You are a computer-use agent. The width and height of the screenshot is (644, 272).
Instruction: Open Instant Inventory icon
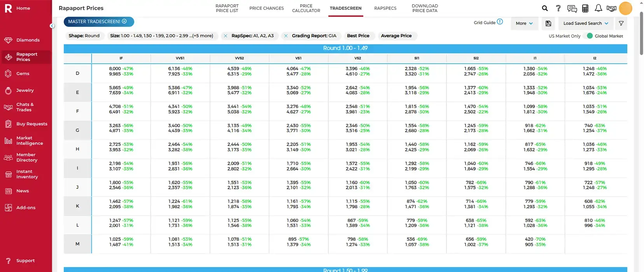point(8,174)
